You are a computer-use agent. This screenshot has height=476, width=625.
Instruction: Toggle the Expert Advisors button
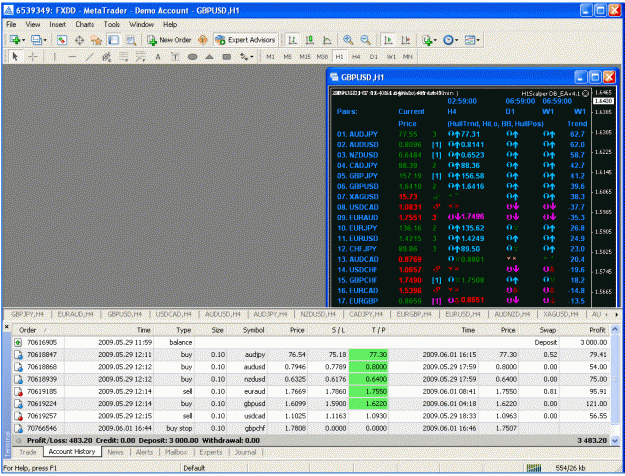(245, 40)
